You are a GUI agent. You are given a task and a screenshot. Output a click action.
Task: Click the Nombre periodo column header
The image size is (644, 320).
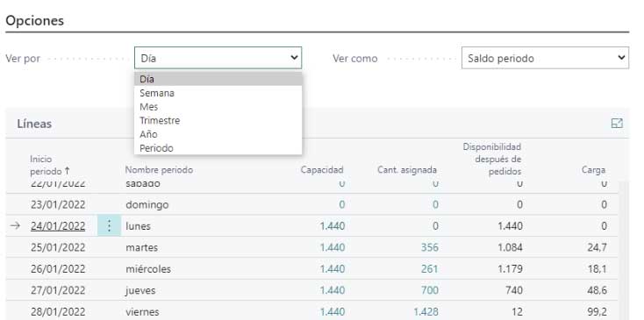point(159,170)
